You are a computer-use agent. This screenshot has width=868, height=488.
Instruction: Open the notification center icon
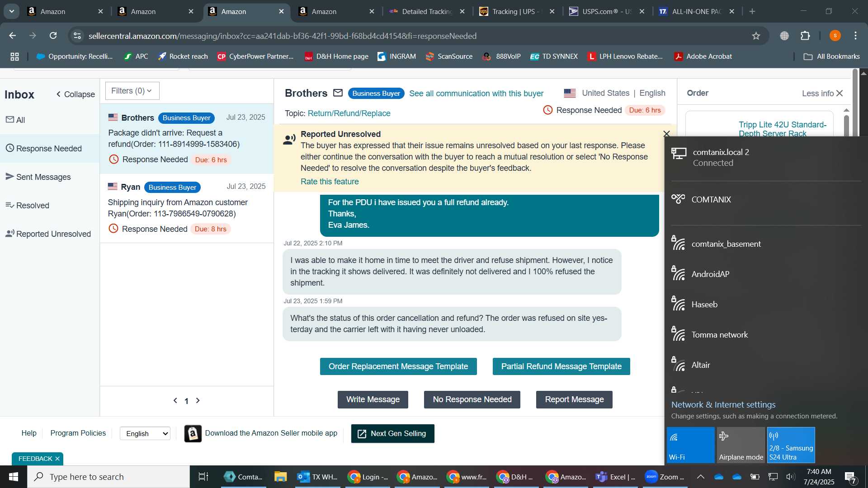pyautogui.click(x=850, y=477)
